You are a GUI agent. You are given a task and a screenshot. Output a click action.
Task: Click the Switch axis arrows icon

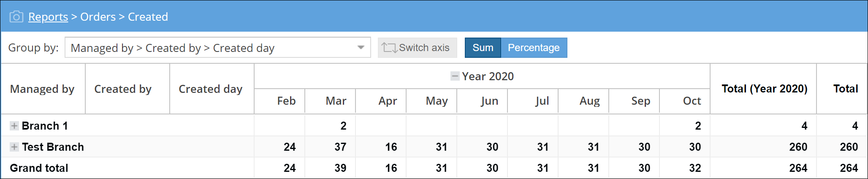click(389, 48)
